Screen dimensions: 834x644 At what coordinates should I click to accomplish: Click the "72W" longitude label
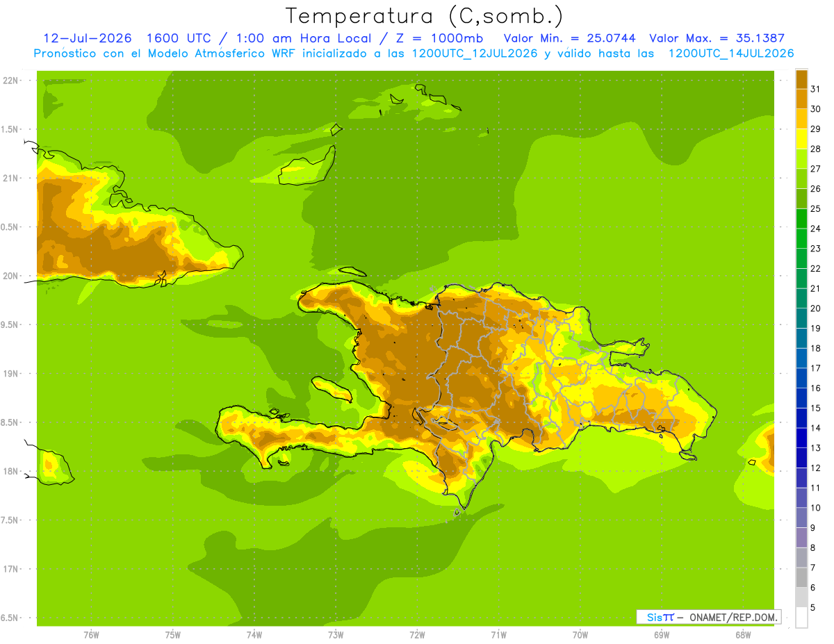(417, 635)
